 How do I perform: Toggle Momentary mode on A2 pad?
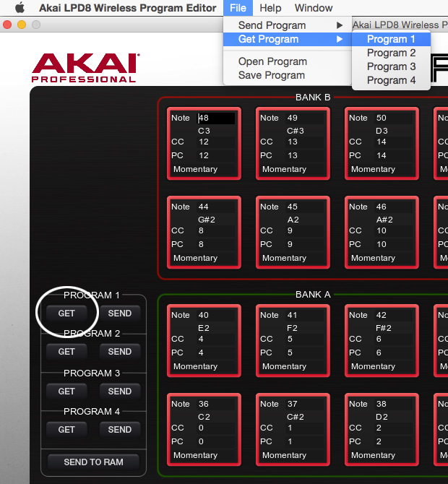[x=293, y=258]
